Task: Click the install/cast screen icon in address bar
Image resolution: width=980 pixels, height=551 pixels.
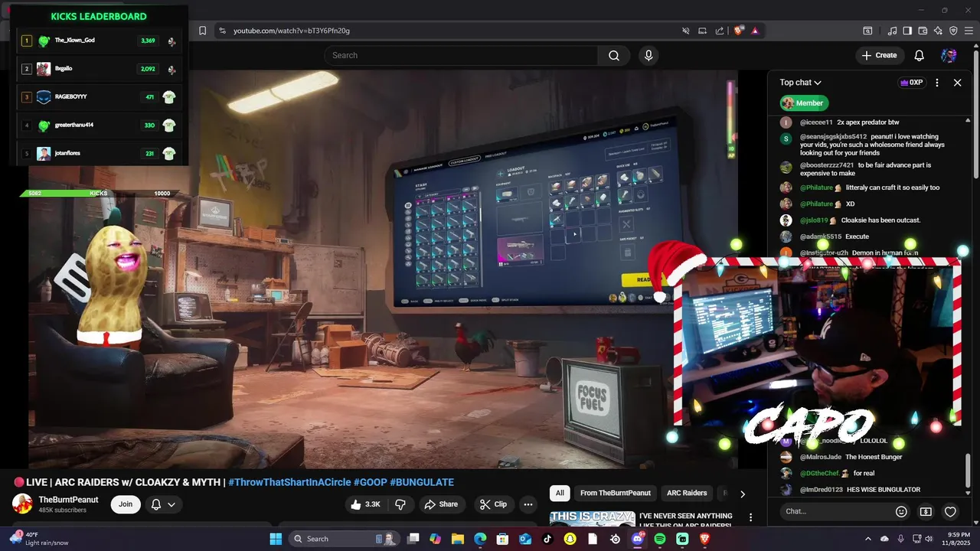Action: click(x=703, y=31)
